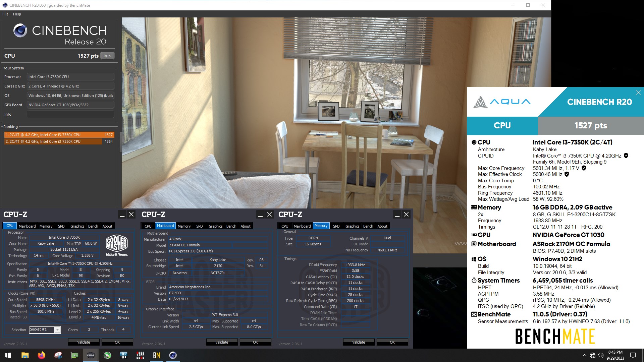Screen dimensions: 644x362
Task: Switch to Cinebench via its taskbar icon
Action: pos(173,355)
